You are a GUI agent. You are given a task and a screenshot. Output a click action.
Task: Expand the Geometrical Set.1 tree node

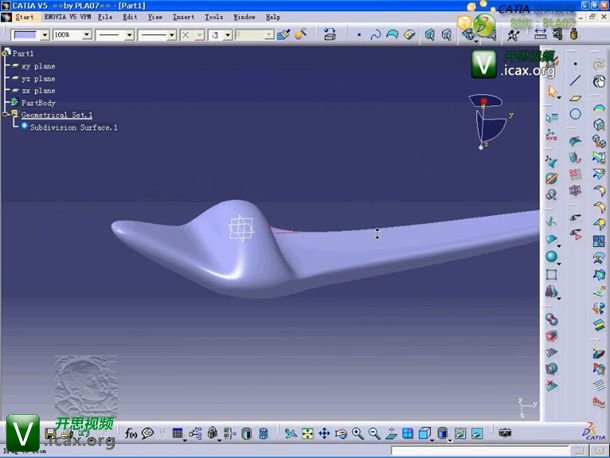(x=6, y=115)
